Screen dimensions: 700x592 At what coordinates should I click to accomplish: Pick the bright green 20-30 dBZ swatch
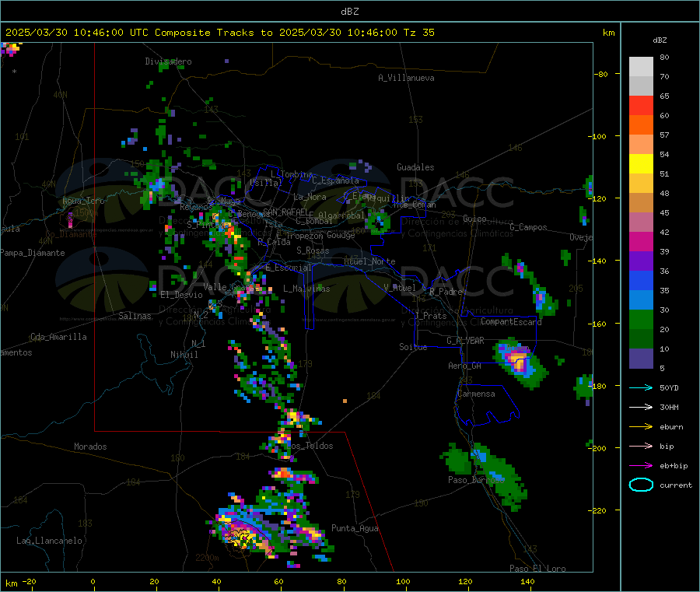point(641,320)
